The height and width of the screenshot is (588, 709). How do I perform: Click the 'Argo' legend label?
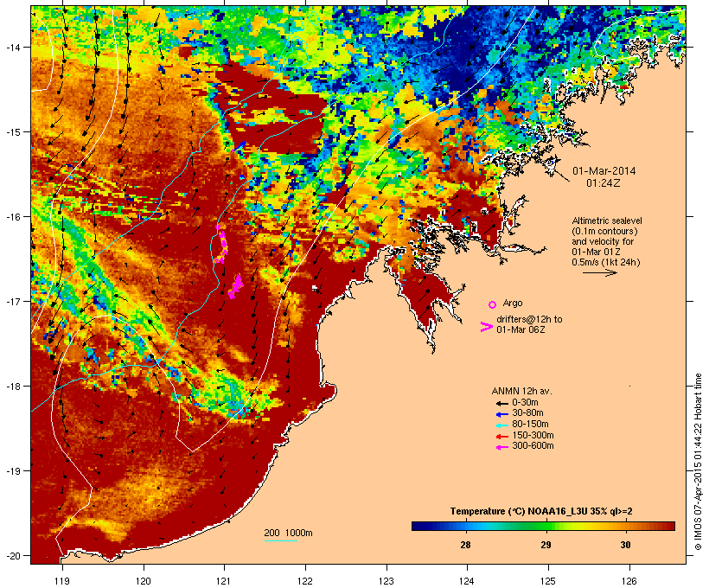point(513,303)
